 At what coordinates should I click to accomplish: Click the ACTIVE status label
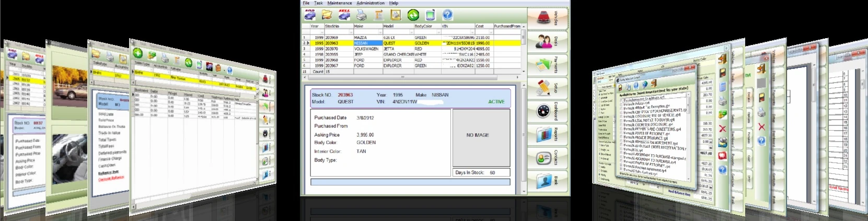496,102
